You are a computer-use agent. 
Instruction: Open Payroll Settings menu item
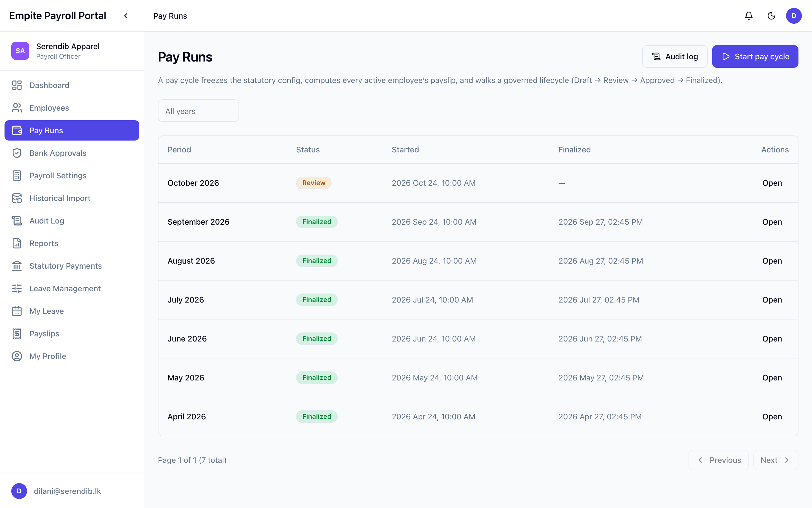(x=72, y=175)
